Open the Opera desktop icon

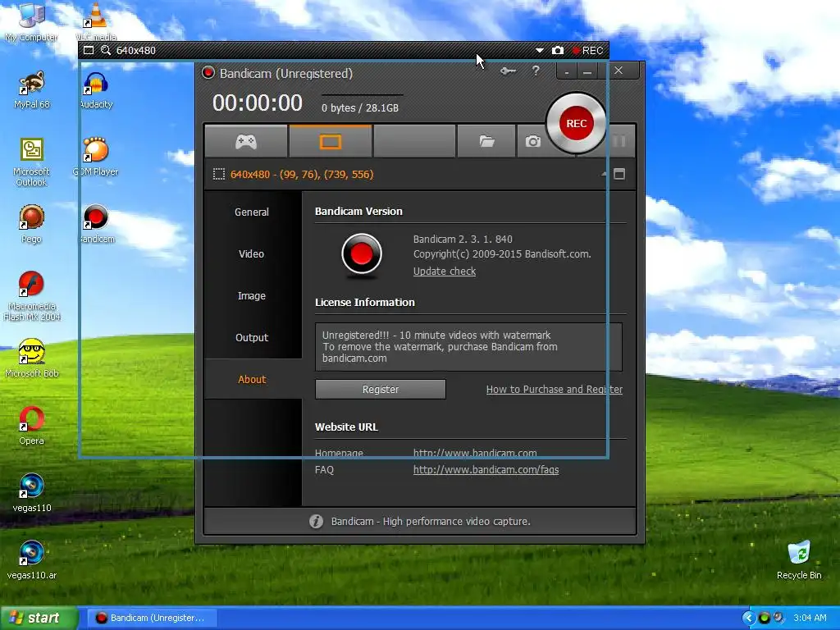tap(31, 427)
